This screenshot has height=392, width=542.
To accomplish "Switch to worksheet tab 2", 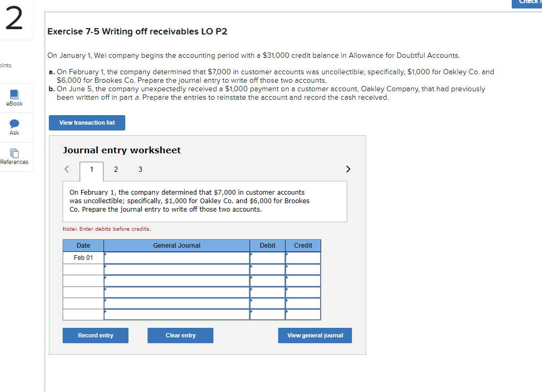I will click(x=116, y=169).
